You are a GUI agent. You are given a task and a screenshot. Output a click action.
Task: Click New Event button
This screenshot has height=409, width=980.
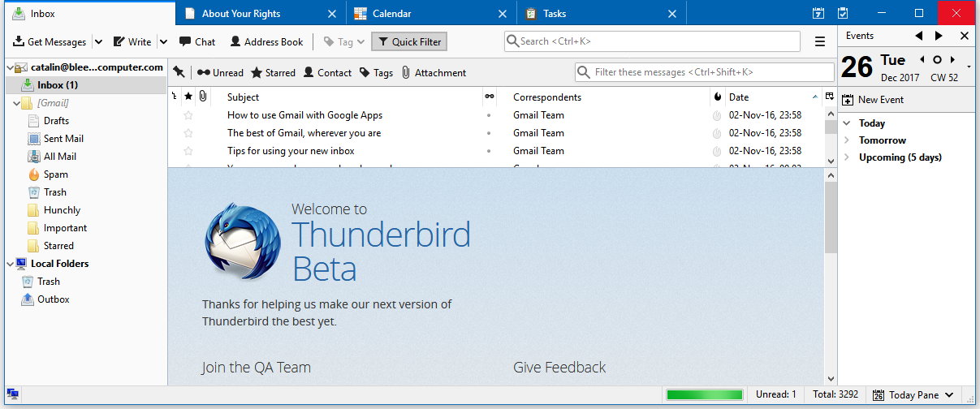874,100
